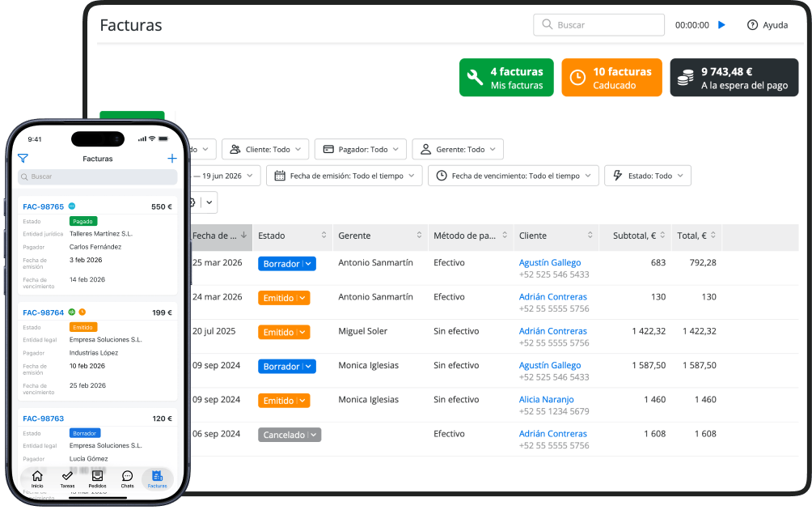The height and width of the screenshot is (510, 812).
Task: Click clock icon beside FAC-98764
Action: tap(82, 312)
